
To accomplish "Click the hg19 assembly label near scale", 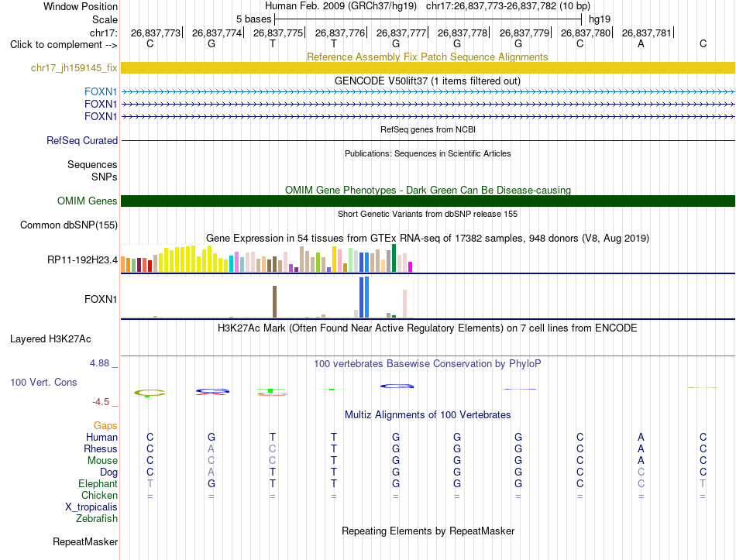I will pyautogui.click(x=600, y=19).
